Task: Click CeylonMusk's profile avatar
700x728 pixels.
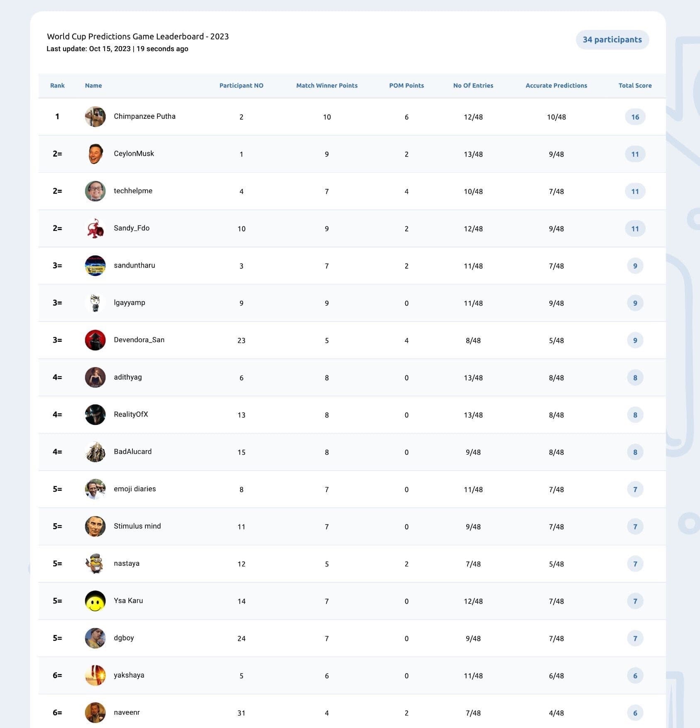Action: tap(95, 154)
